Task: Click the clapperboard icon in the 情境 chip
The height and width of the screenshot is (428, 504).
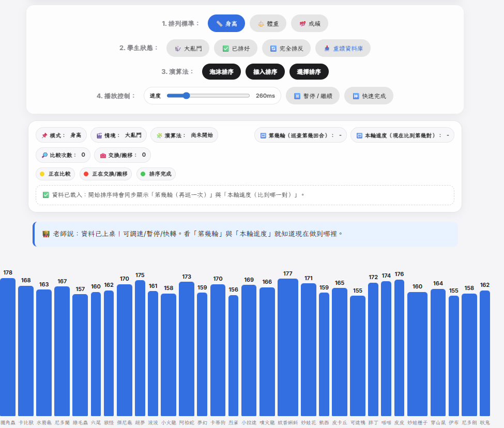Action: 99,135
